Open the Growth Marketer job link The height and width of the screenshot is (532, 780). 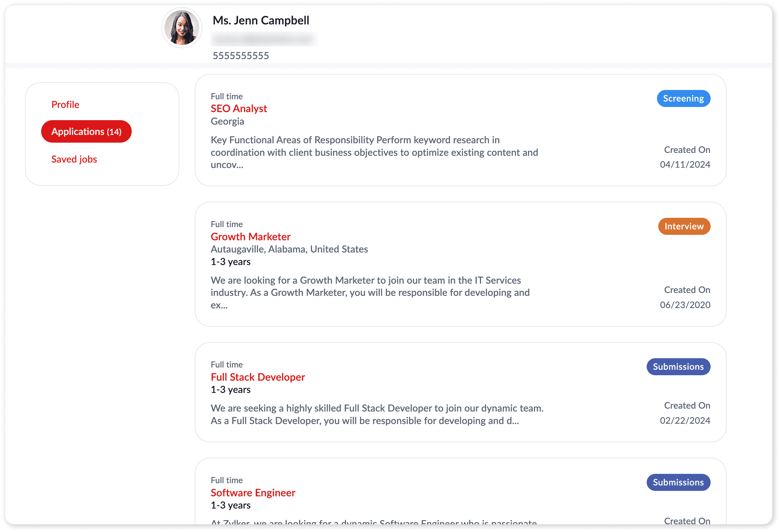pyautogui.click(x=250, y=237)
